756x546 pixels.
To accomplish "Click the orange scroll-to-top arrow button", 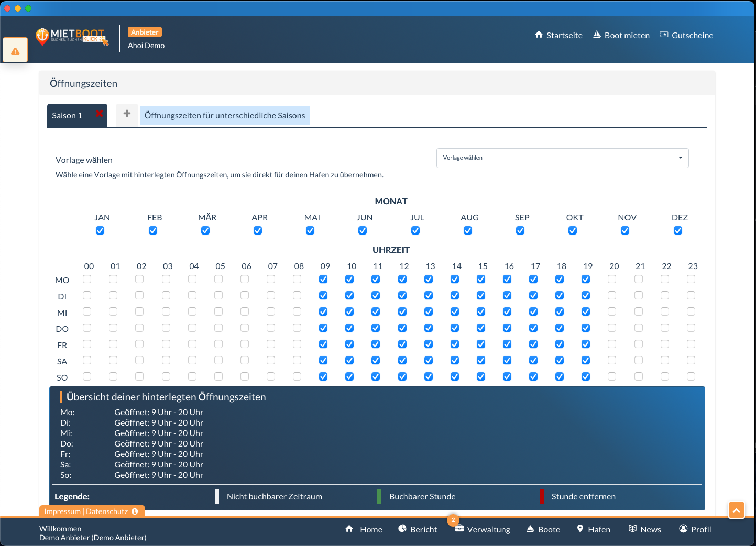I will [x=736, y=510].
